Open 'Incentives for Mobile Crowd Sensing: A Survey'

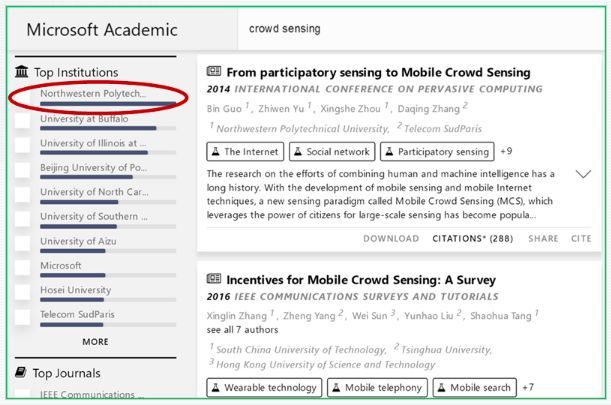coord(361,279)
